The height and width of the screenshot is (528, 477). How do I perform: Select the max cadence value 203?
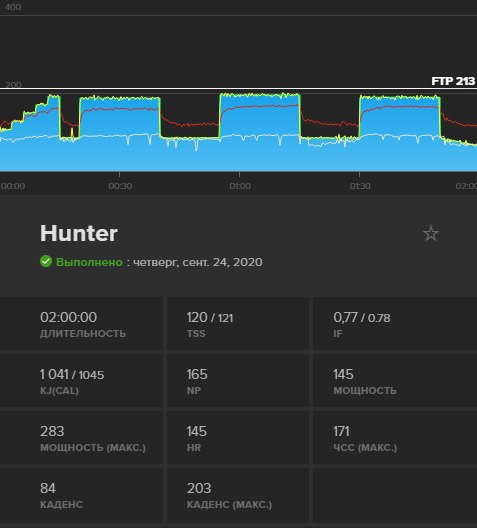point(199,488)
